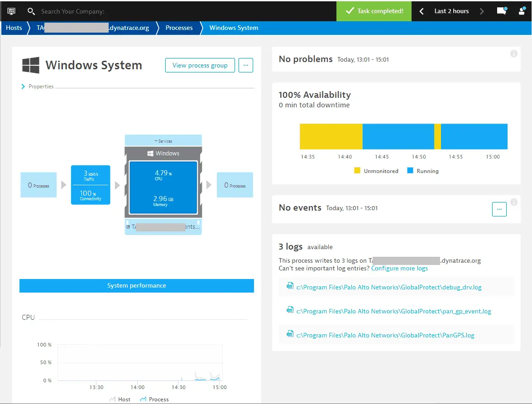Click the Task completed! notification banner
Screen dimensions: 532x404
(x=374, y=11)
